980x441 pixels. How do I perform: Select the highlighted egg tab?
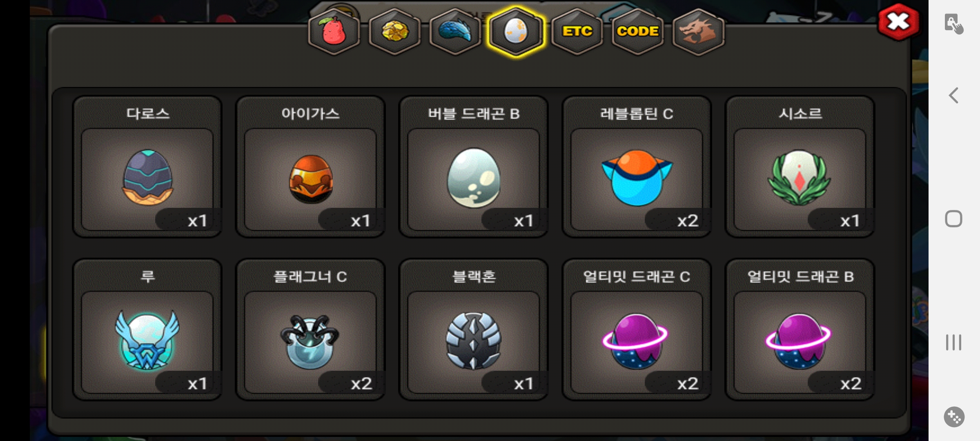516,32
